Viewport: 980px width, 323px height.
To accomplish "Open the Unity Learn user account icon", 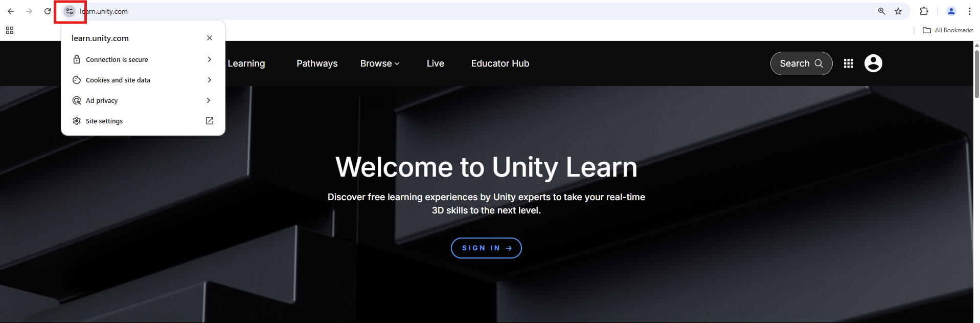I will pyautogui.click(x=873, y=63).
